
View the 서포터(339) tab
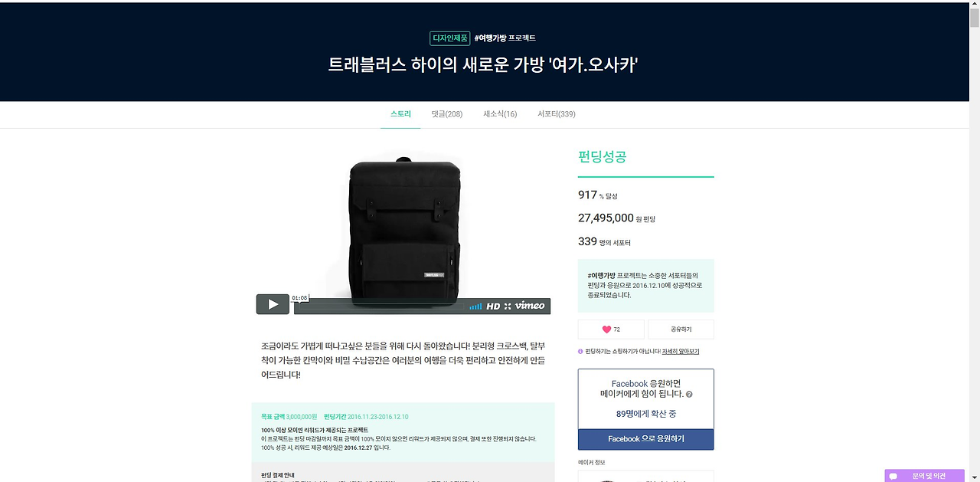click(x=557, y=114)
